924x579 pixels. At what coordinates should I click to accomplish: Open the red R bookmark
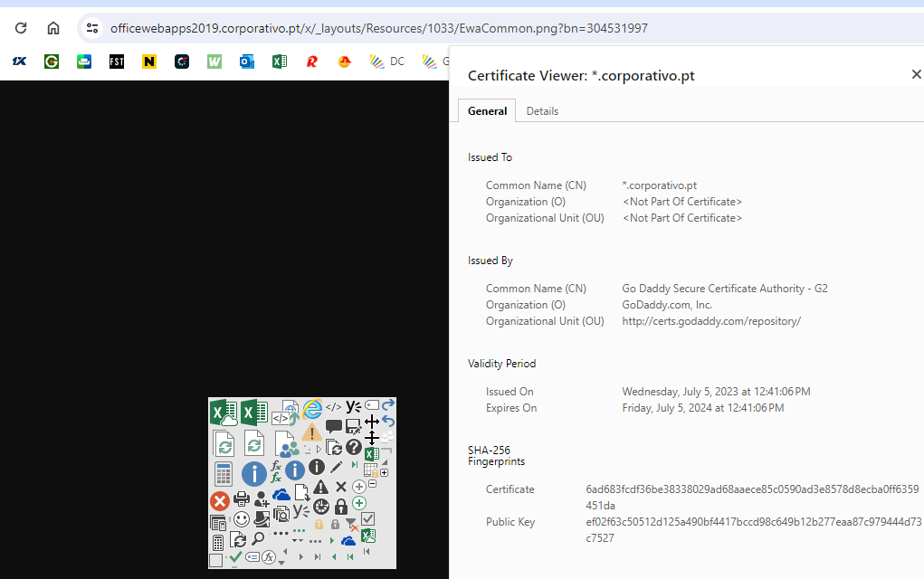tap(312, 62)
